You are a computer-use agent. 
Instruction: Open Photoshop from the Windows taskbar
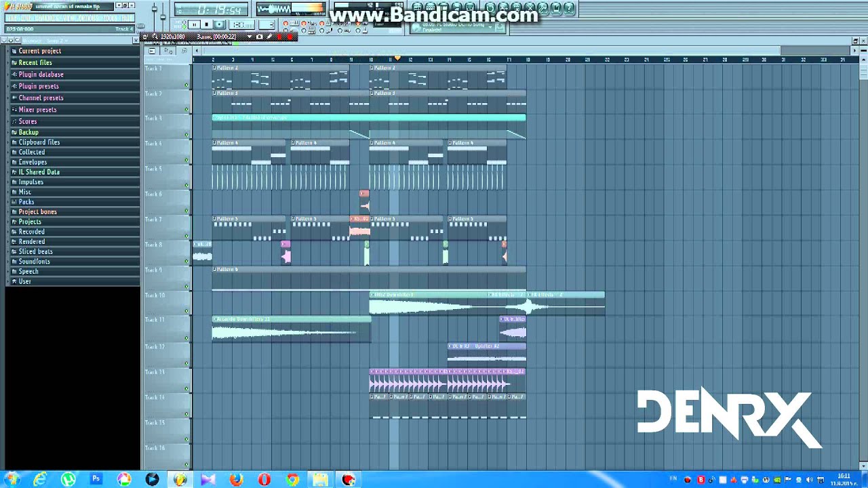[96, 480]
